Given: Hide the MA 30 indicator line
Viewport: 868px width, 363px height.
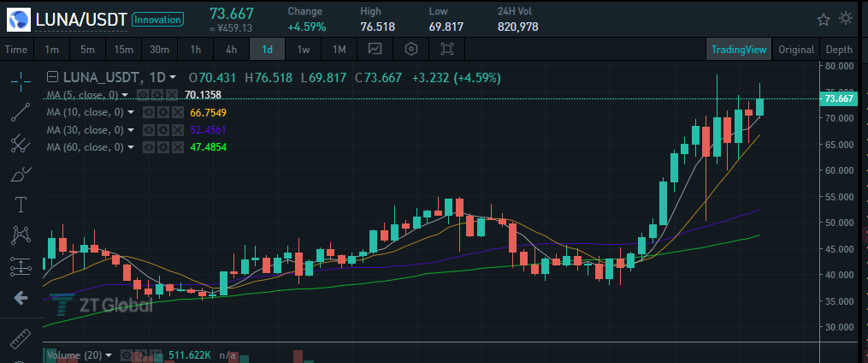Looking at the screenshot, I should click(148, 130).
